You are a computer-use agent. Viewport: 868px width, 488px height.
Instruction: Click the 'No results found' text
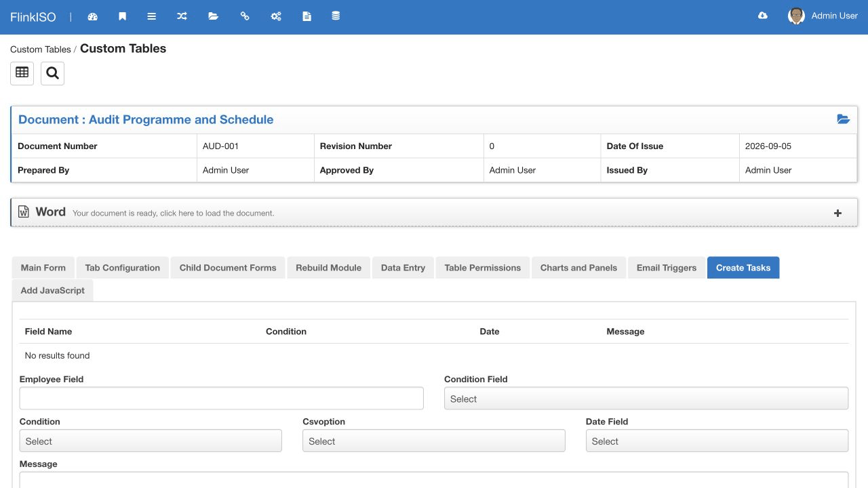[x=58, y=355]
